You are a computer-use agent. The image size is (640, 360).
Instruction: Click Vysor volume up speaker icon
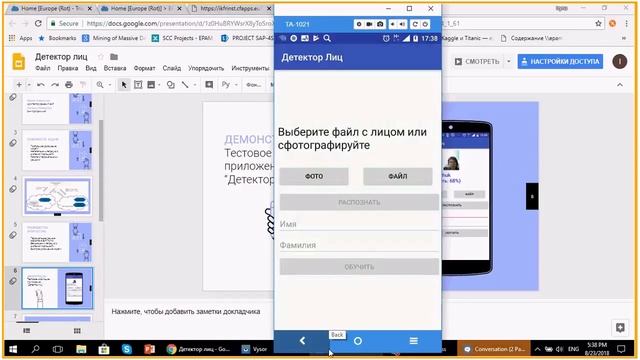pos(402,24)
